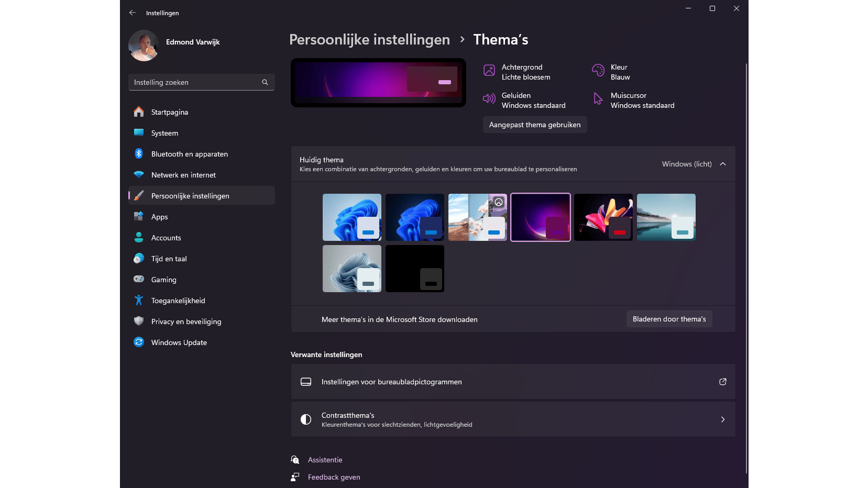The height and width of the screenshot is (488, 868).
Task: Select the light blue Windows bloom theme
Action: [x=352, y=217]
